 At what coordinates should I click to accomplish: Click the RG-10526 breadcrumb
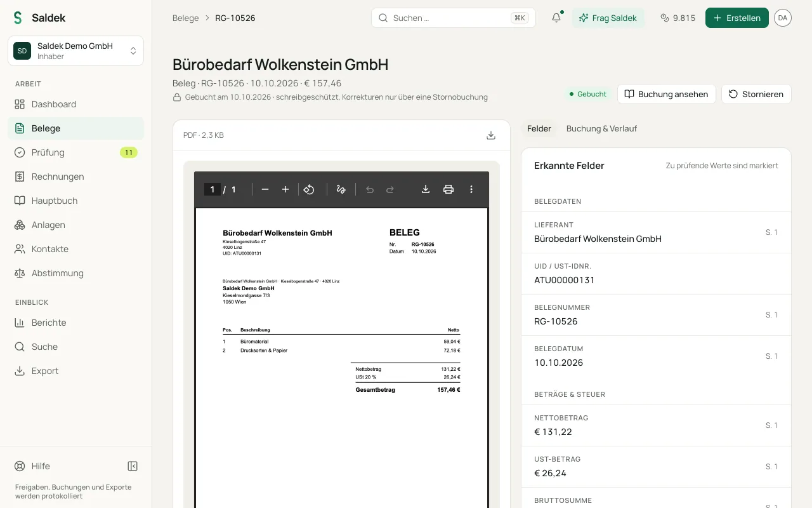[235, 18]
